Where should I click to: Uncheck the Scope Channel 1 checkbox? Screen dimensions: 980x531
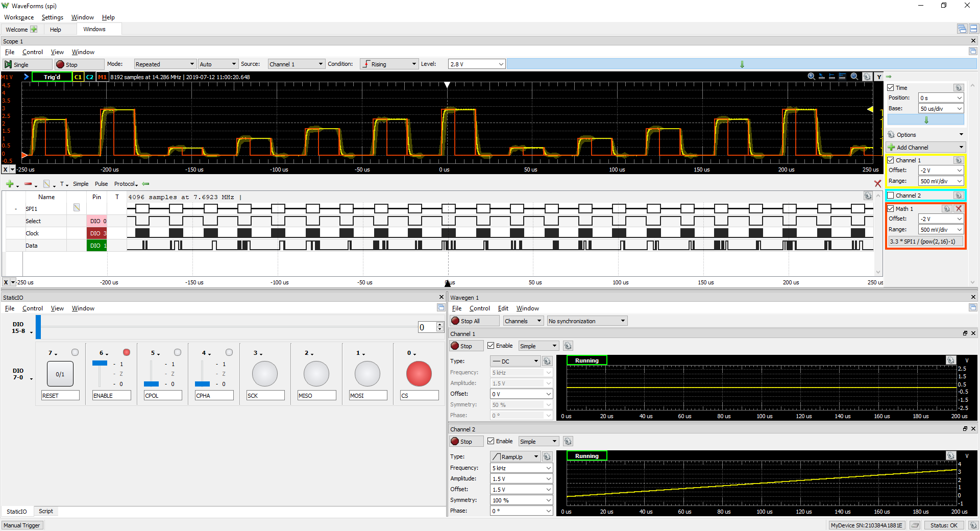(891, 160)
